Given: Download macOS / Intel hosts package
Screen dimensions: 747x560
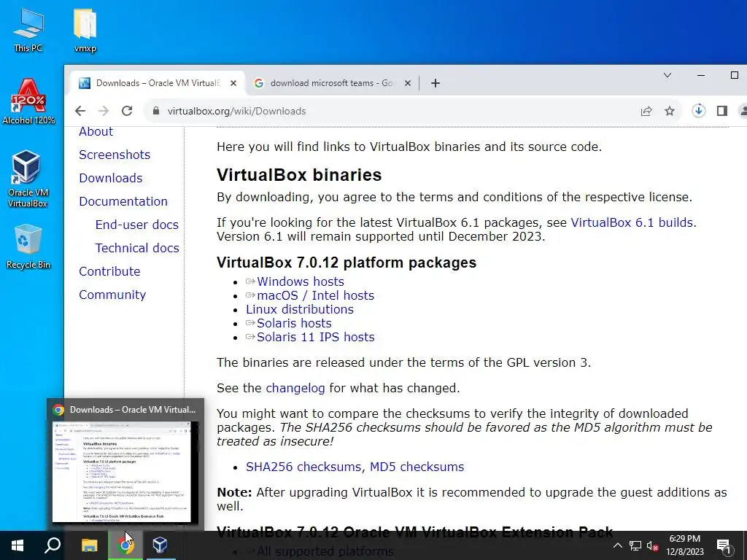Looking at the screenshot, I should click(315, 295).
